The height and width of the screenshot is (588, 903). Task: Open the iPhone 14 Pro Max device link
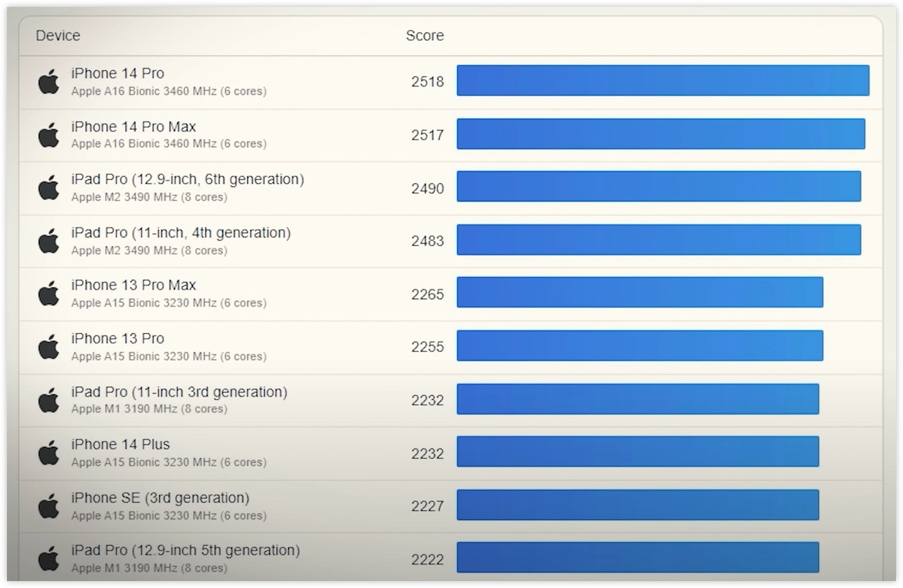[133, 127]
